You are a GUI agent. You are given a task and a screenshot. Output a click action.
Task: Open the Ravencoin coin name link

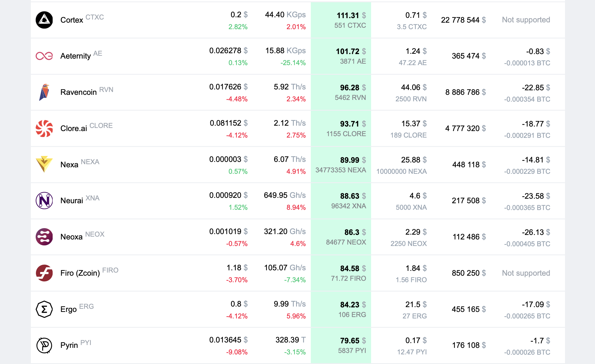(78, 92)
